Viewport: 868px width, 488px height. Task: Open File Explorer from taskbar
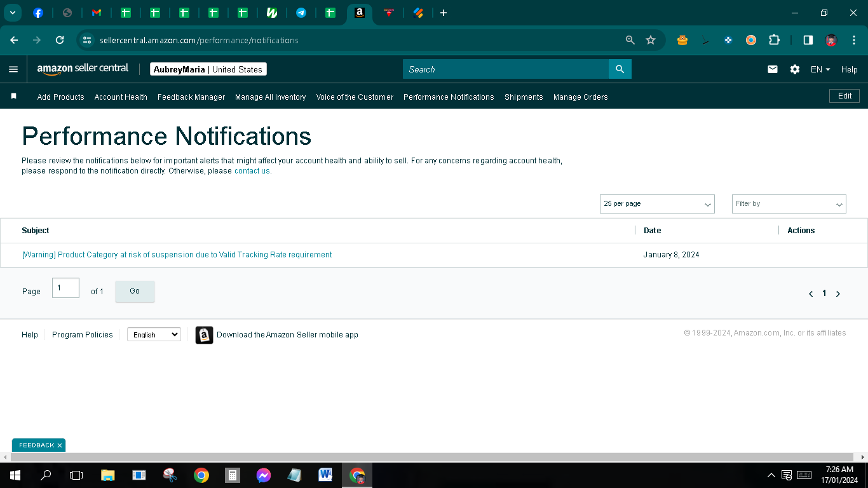(107, 475)
